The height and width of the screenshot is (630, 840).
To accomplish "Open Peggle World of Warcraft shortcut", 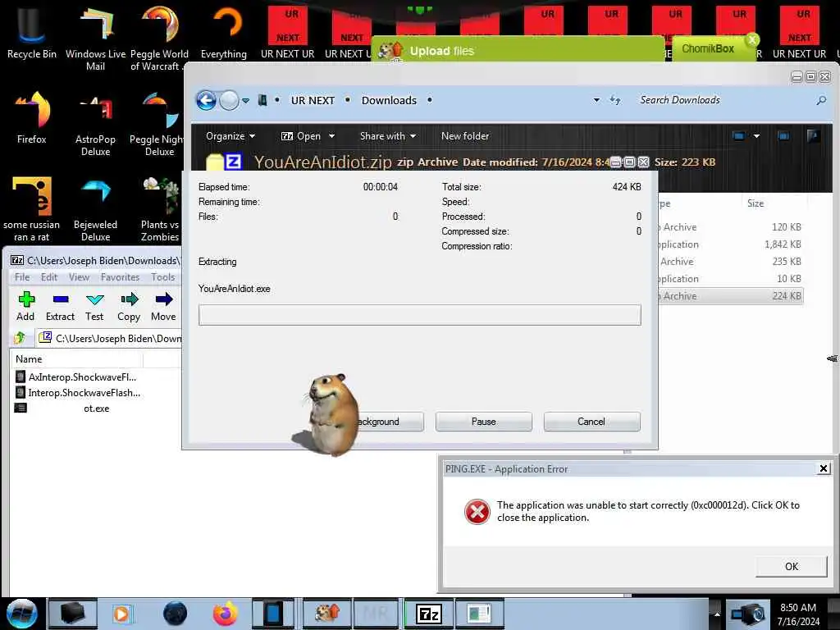I will 158,39.
